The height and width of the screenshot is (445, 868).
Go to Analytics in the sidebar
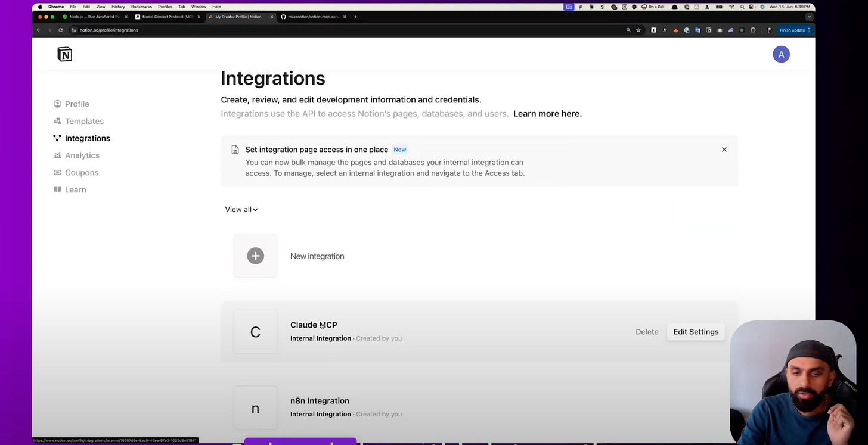76,155
